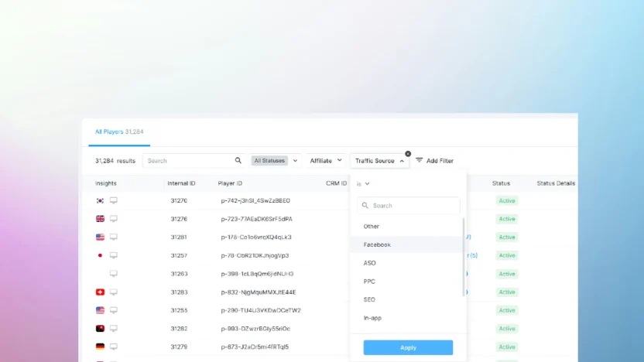Viewport: 644px width, 362px height.
Task: Click desktop device icon in row 31257
Action: tap(114, 255)
